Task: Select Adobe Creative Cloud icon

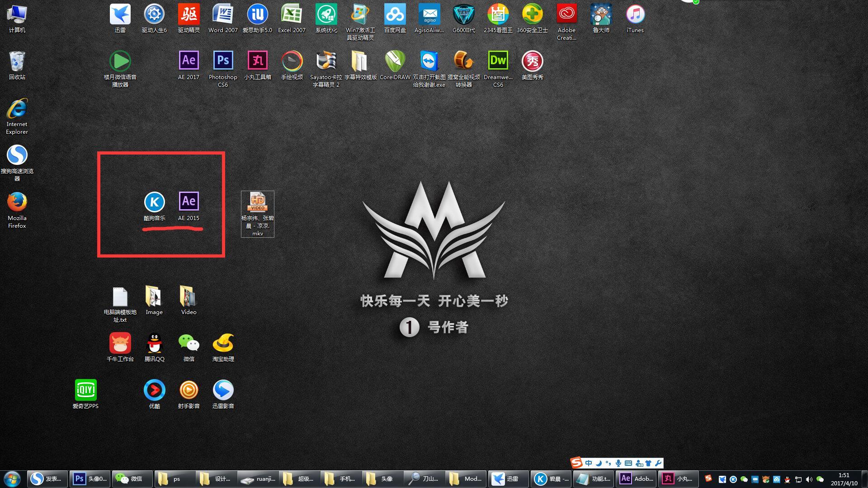Action: (x=566, y=22)
